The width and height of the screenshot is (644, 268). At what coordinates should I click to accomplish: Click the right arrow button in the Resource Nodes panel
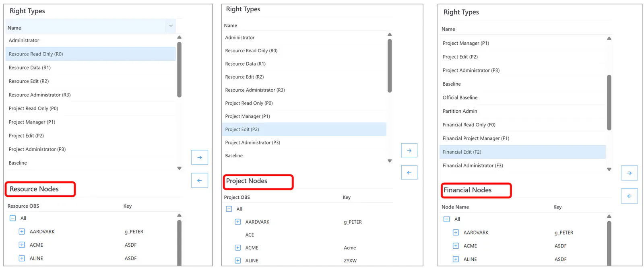pyautogui.click(x=200, y=157)
